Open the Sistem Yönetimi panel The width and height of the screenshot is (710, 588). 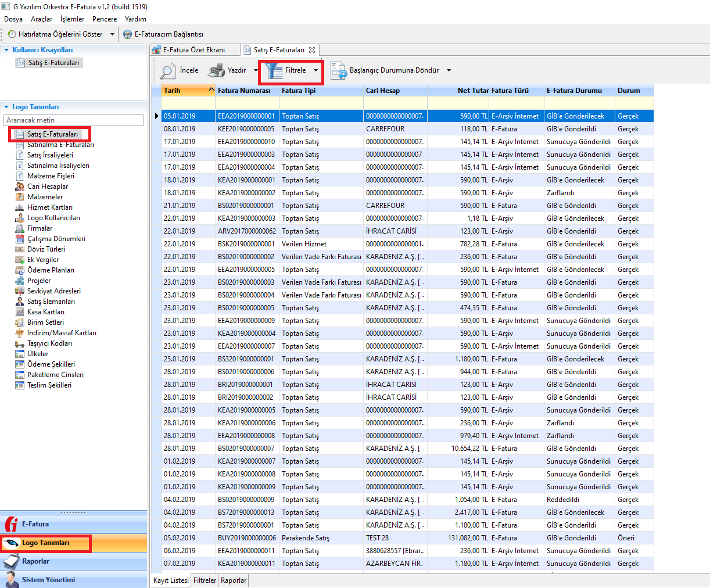pos(48,580)
